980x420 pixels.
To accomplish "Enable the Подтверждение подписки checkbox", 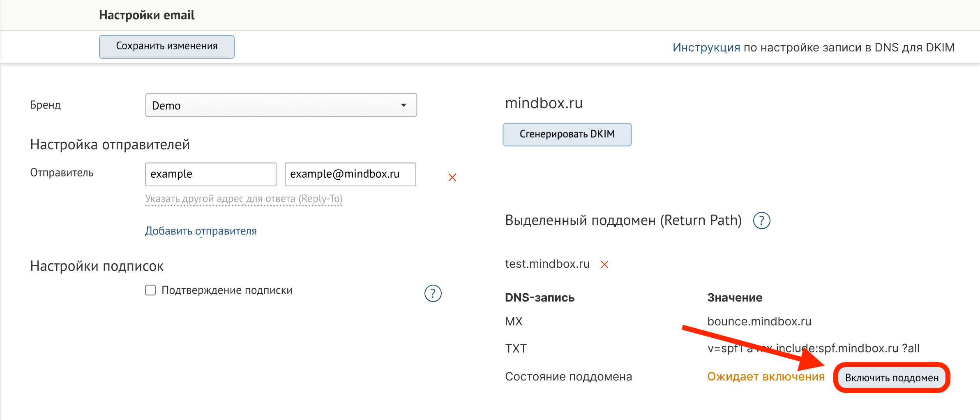I will coord(150,290).
